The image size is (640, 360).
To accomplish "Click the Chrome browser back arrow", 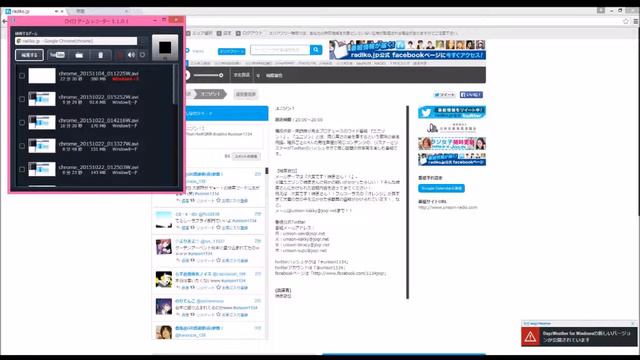I will point(4,21).
